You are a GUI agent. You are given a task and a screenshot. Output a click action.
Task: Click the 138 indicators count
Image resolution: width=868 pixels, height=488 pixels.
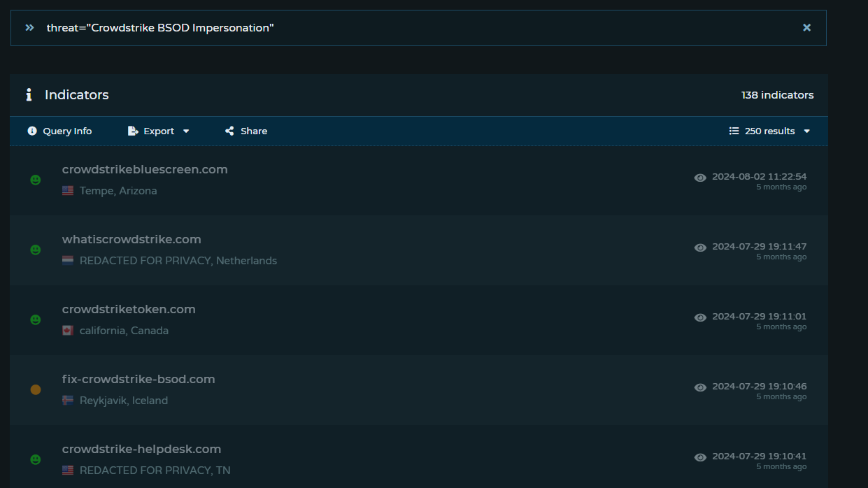(x=778, y=95)
